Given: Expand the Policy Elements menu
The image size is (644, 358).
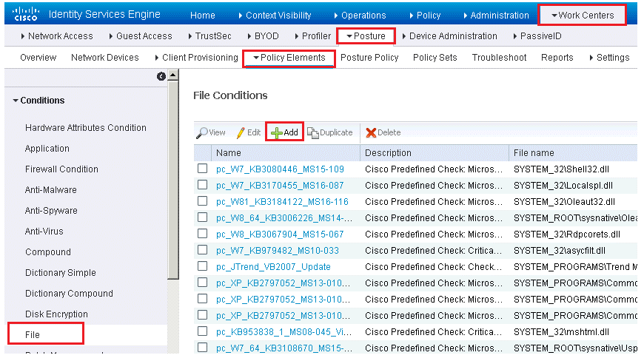Looking at the screenshot, I should pyautogui.click(x=289, y=58).
